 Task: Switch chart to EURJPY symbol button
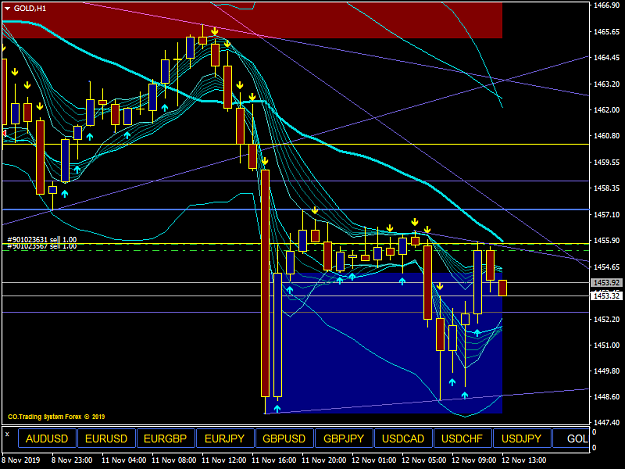coord(224,438)
